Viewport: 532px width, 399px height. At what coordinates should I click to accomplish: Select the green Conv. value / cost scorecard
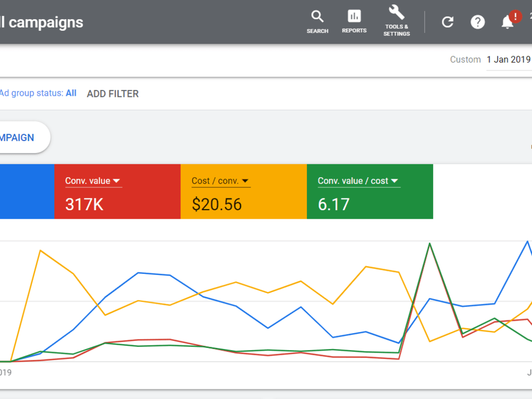[370, 192]
